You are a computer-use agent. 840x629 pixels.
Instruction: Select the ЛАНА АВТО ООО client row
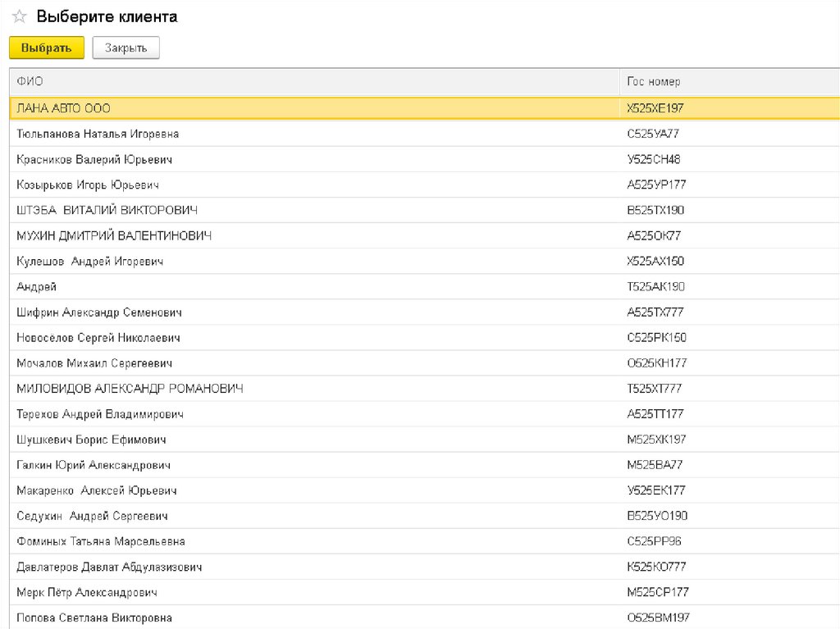(x=64, y=108)
